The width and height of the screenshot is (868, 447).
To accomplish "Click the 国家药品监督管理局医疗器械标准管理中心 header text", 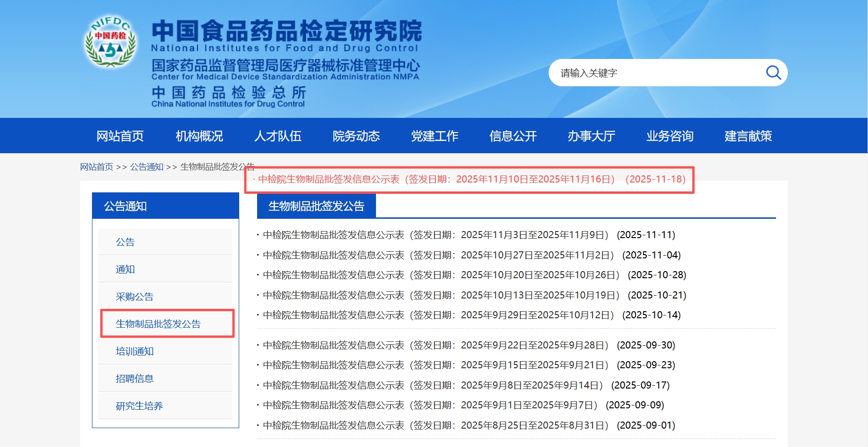I will point(285,65).
